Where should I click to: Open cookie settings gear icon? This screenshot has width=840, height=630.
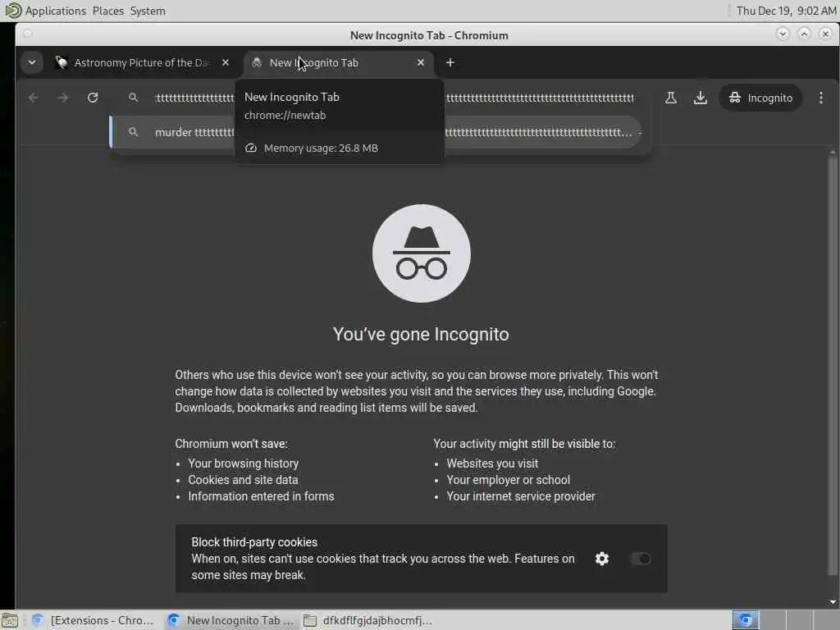[602, 559]
